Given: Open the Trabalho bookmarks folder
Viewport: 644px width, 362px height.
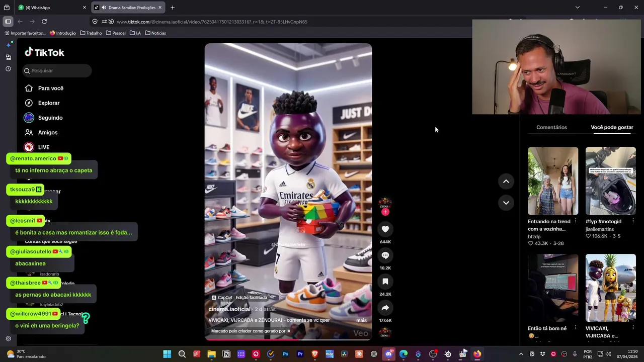Looking at the screenshot, I should point(91,33).
